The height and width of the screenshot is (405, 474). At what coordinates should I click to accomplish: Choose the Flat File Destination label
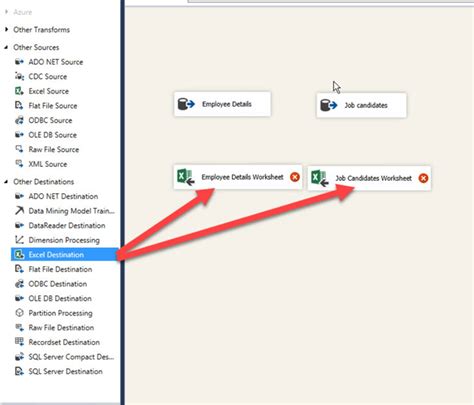tap(60, 269)
